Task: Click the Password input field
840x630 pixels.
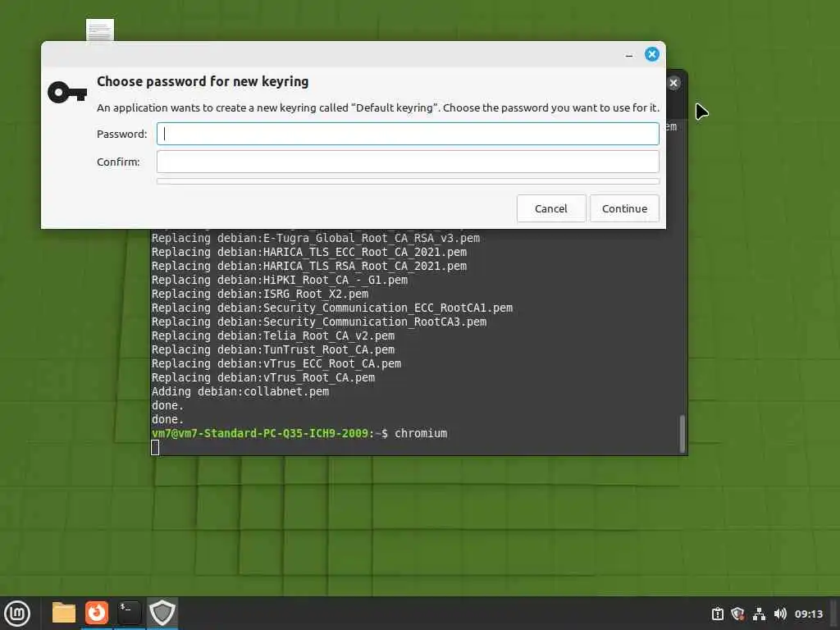Action: tap(408, 134)
